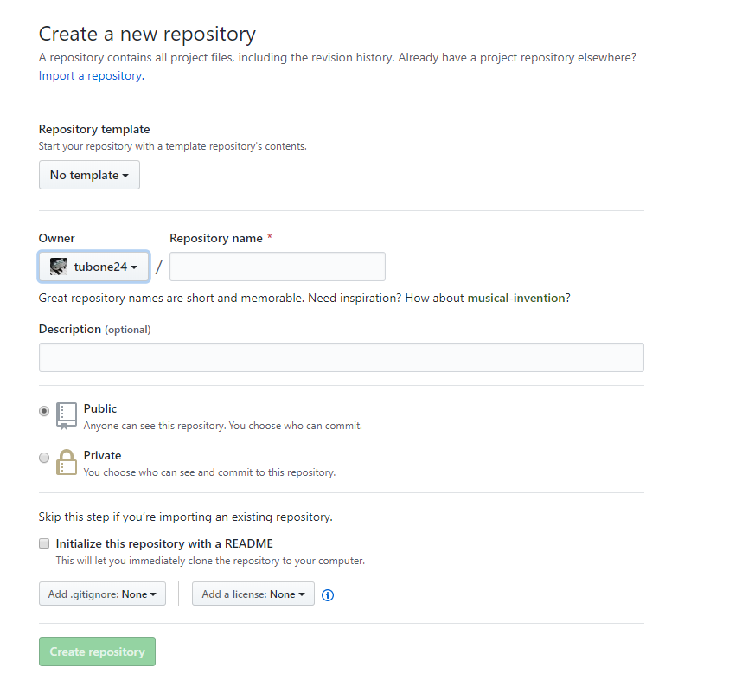
Task: Open the tubone24 owner dropdown
Action: pyautogui.click(x=93, y=266)
